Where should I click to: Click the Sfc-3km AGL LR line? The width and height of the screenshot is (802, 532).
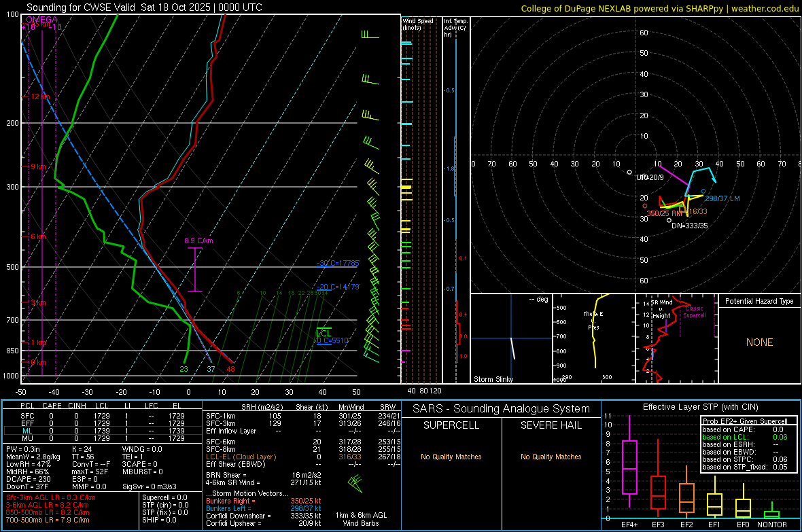pos(51,497)
